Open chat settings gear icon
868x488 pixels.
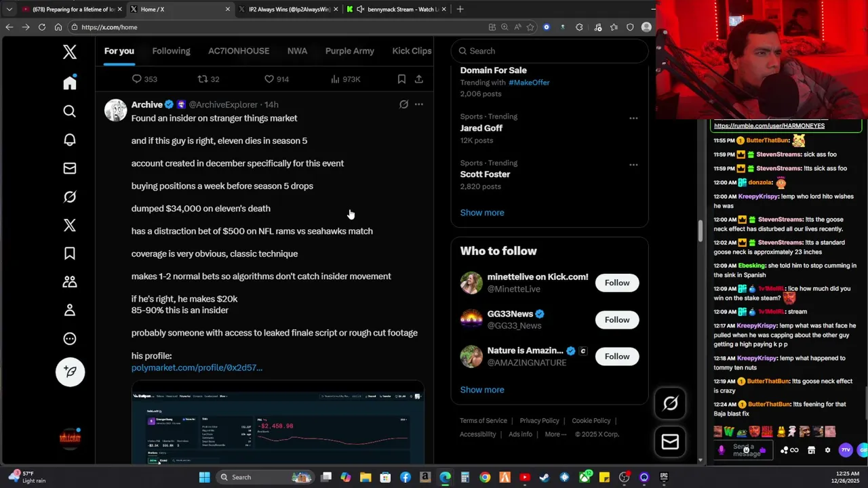click(x=827, y=450)
